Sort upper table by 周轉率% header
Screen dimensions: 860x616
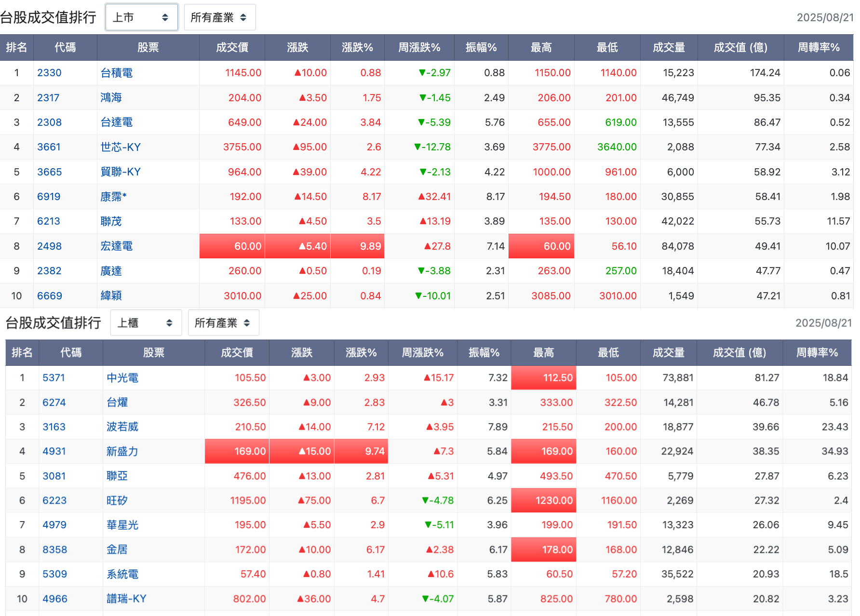[819, 47]
